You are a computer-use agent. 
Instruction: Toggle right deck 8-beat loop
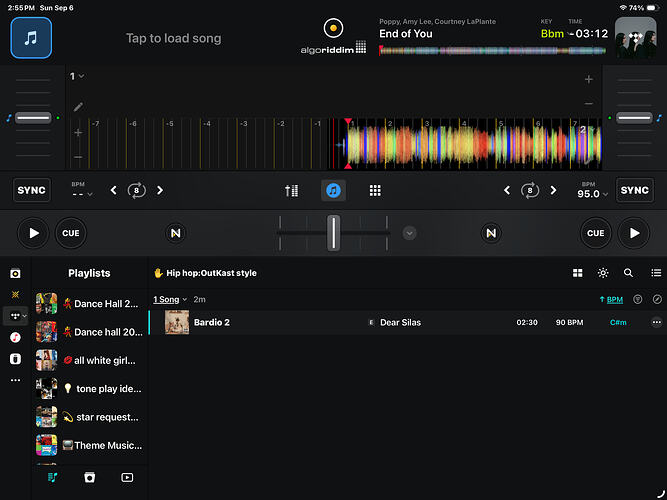[x=530, y=190]
